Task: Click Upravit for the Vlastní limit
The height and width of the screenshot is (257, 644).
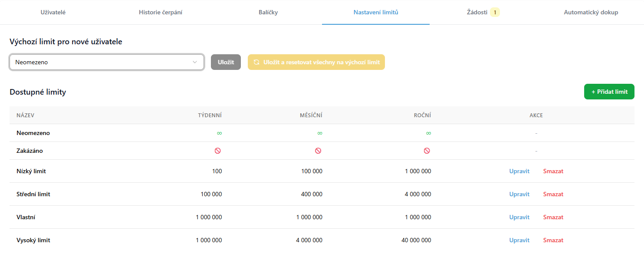Action: 519,217
